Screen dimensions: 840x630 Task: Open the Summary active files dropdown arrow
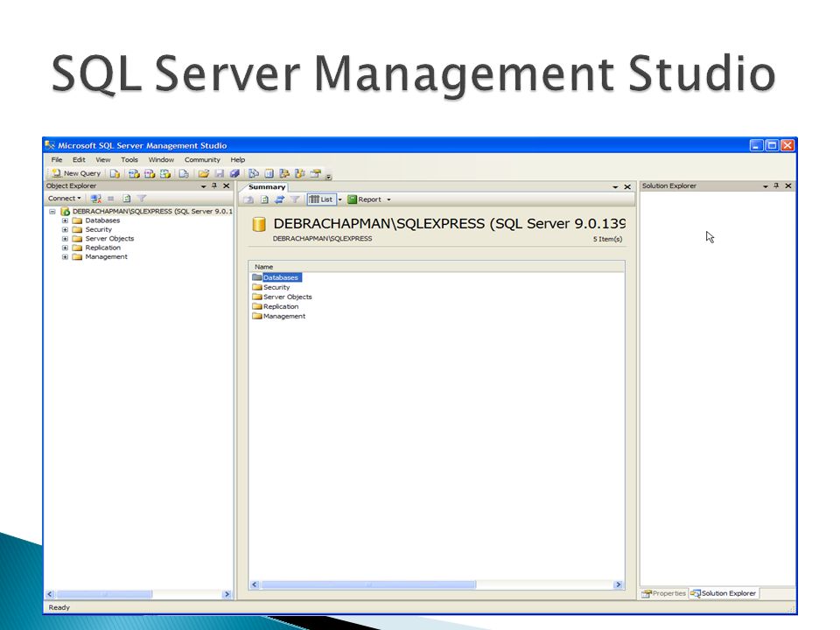tap(615, 187)
